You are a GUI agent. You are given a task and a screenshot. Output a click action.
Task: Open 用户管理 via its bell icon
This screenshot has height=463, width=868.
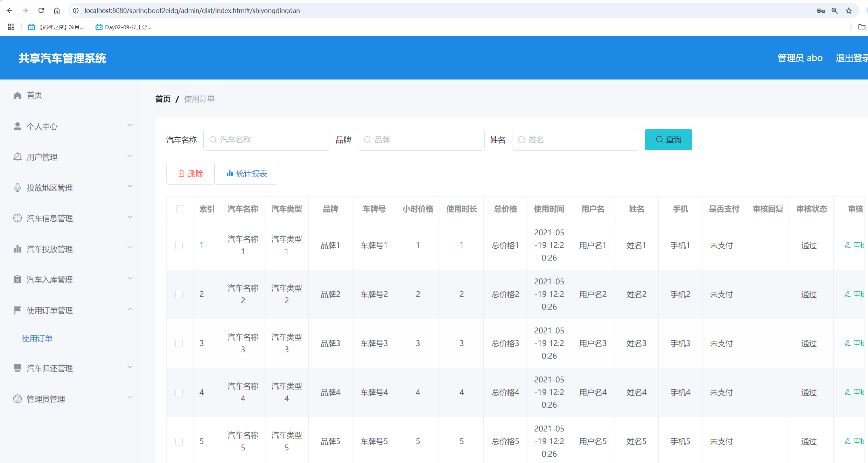pyautogui.click(x=17, y=157)
